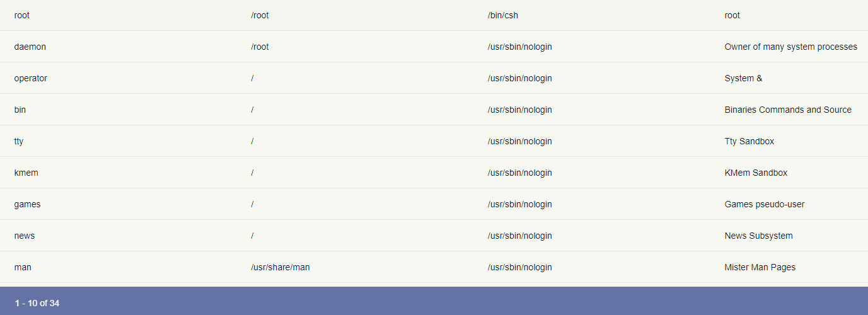Click the 'System &' description cell
The width and height of the screenshot is (868, 315).
pyautogui.click(x=743, y=78)
